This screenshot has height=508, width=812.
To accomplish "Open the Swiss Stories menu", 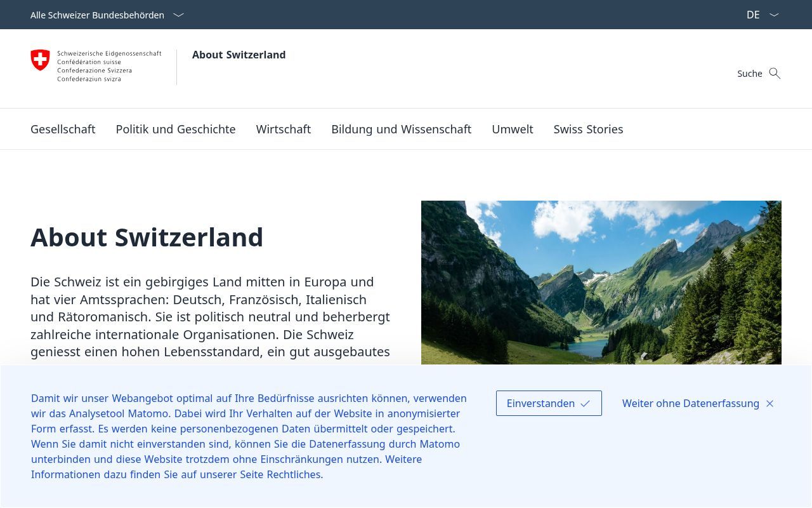I will pos(588,129).
